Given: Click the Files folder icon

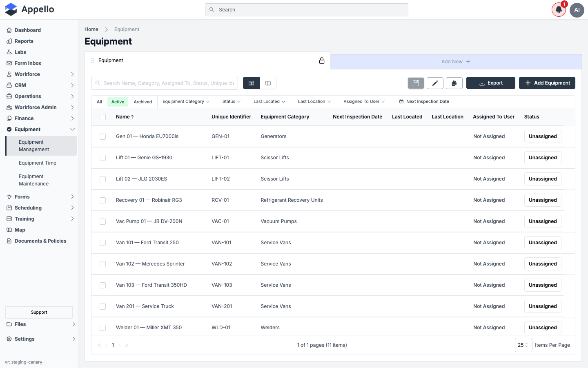Looking at the screenshot, I should tap(9, 324).
